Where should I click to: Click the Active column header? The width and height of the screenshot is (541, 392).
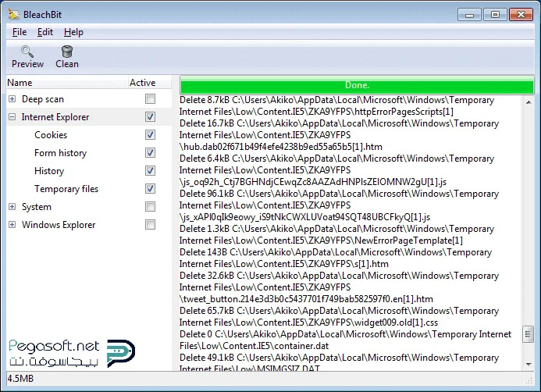(149, 83)
